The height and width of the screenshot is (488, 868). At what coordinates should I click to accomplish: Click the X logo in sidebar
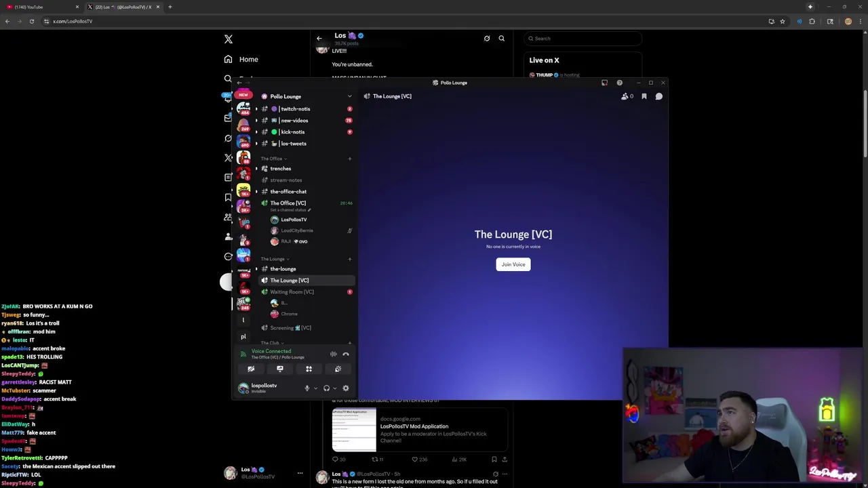229,39
